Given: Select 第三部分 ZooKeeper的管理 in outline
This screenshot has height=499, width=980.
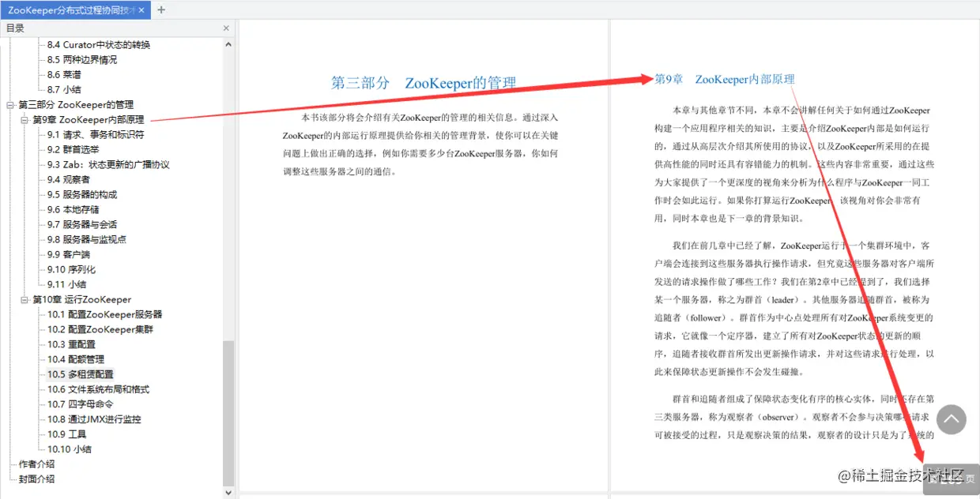Looking at the screenshot, I should click(x=76, y=105).
